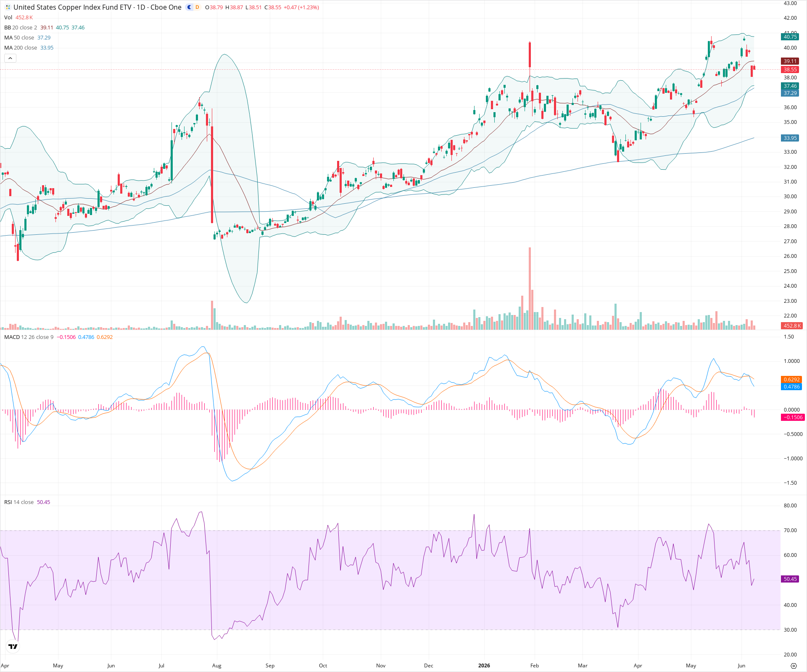Click the Aug label on time axis
807x672 pixels.
[x=217, y=666]
